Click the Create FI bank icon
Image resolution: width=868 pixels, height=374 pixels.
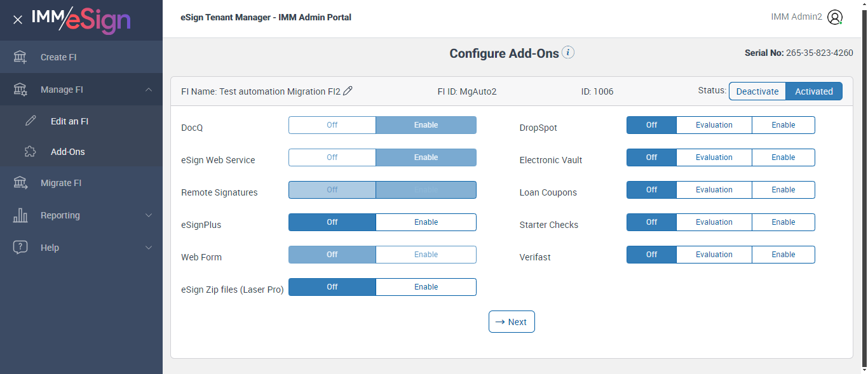pyautogui.click(x=20, y=57)
